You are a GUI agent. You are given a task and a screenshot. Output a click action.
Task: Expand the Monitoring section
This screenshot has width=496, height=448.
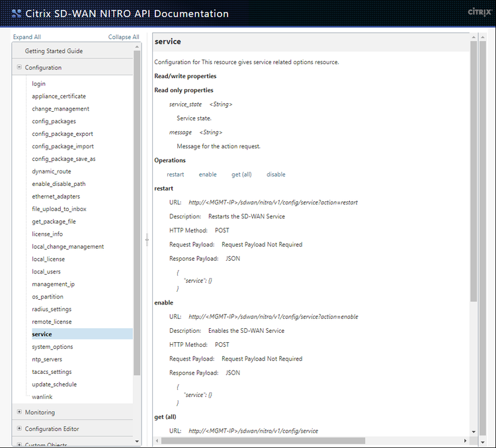(x=19, y=412)
